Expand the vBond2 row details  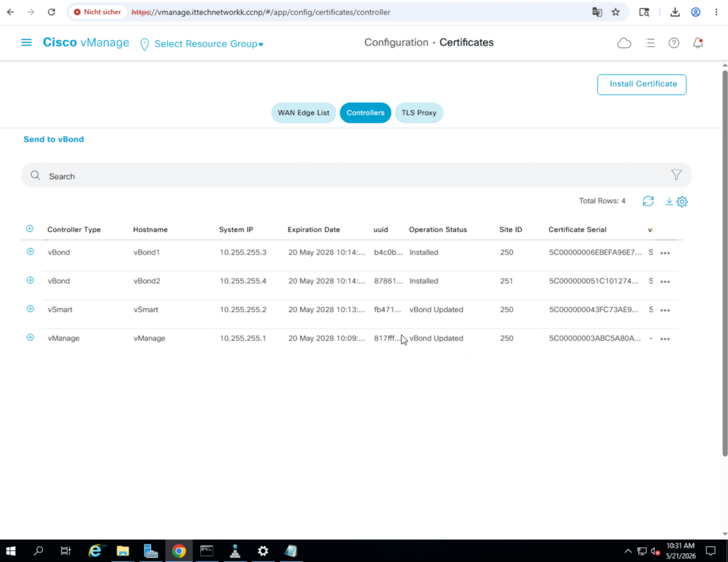click(x=30, y=280)
